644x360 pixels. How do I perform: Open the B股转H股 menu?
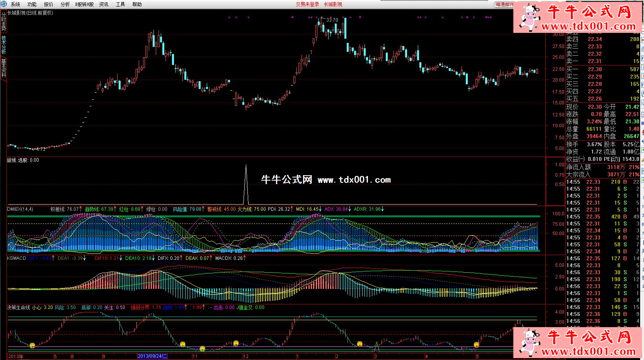[84, 4]
